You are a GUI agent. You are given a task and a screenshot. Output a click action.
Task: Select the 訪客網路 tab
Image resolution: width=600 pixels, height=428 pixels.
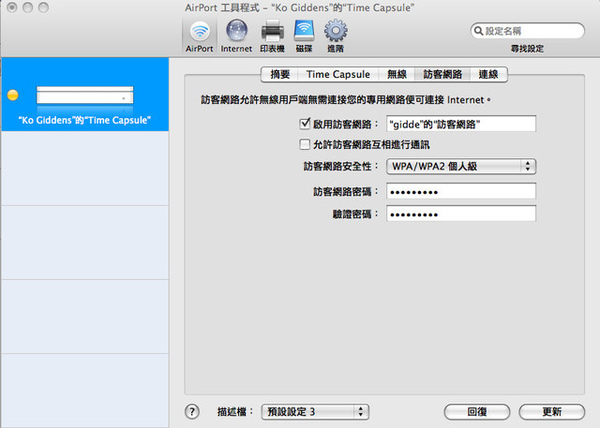[442, 74]
